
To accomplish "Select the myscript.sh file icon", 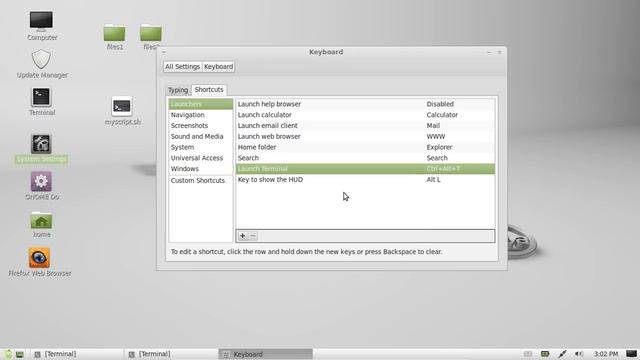I will (x=122, y=107).
